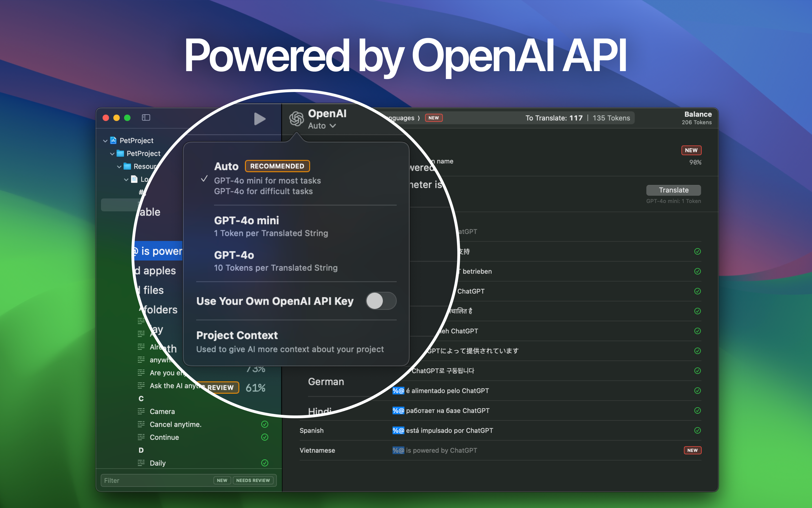This screenshot has height=508, width=812.
Task: Click the string icon beside Are you
Action: (141, 372)
